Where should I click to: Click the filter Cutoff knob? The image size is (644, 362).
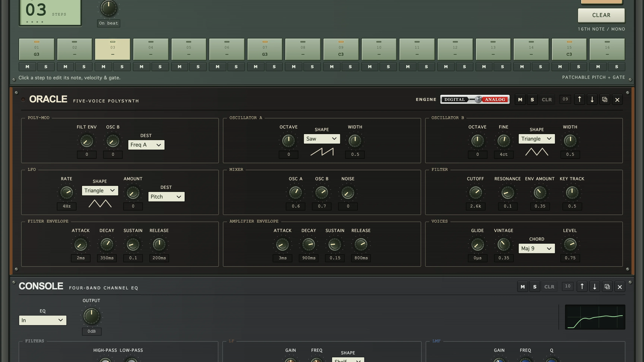[475, 192]
